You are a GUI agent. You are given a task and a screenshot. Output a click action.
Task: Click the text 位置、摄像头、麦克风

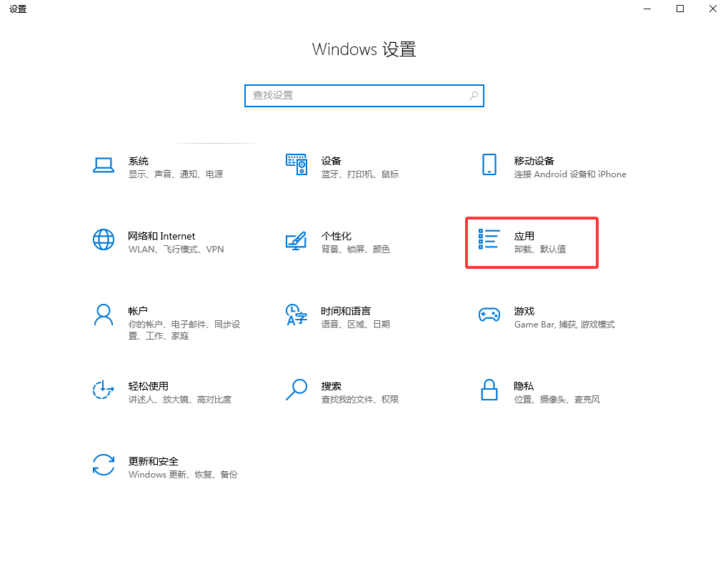click(557, 400)
